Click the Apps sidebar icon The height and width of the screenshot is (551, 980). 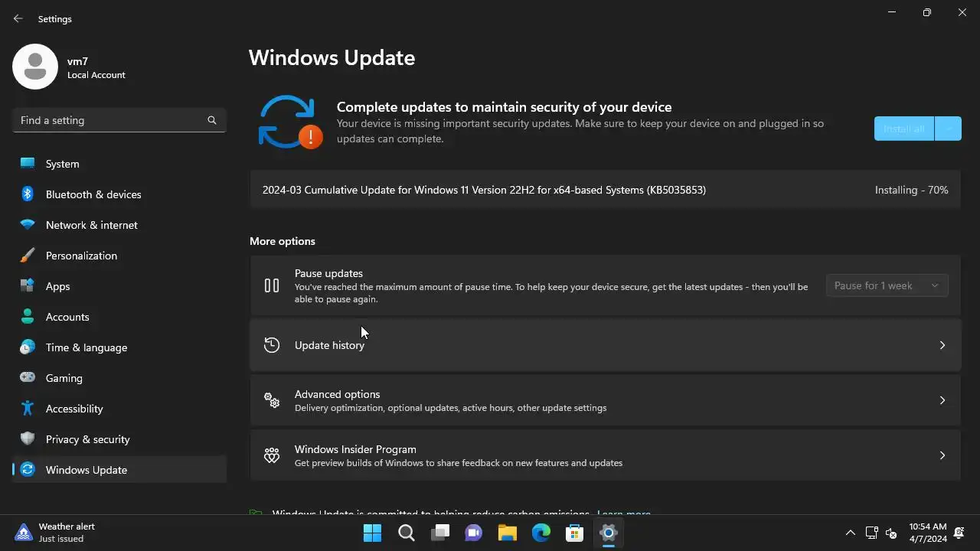pyautogui.click(x=28, y=286)
